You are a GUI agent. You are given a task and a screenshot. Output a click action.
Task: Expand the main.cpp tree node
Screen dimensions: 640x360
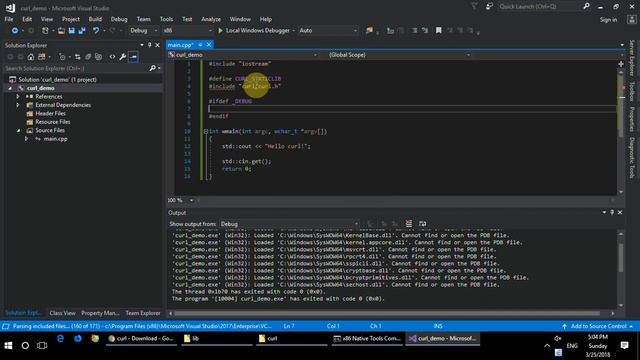27,139
